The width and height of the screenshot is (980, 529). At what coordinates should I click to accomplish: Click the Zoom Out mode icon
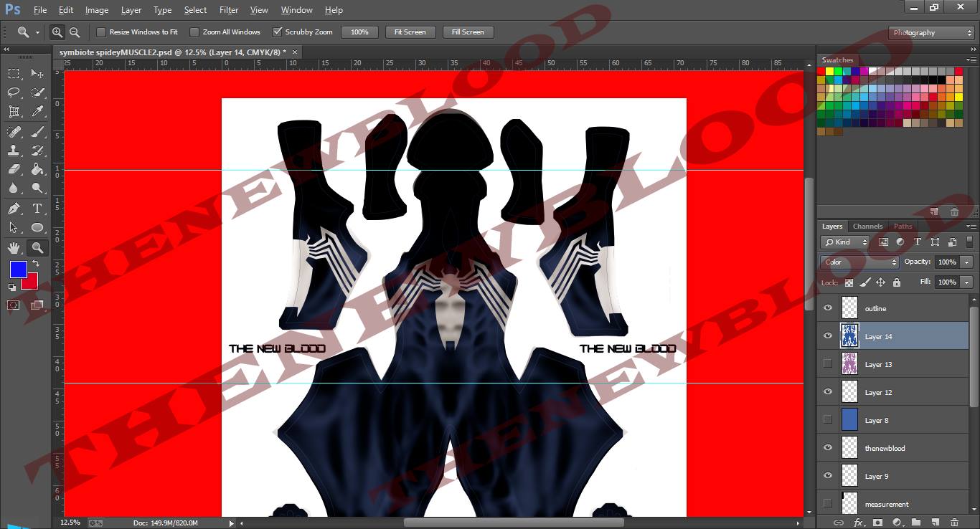pos(75,32)
